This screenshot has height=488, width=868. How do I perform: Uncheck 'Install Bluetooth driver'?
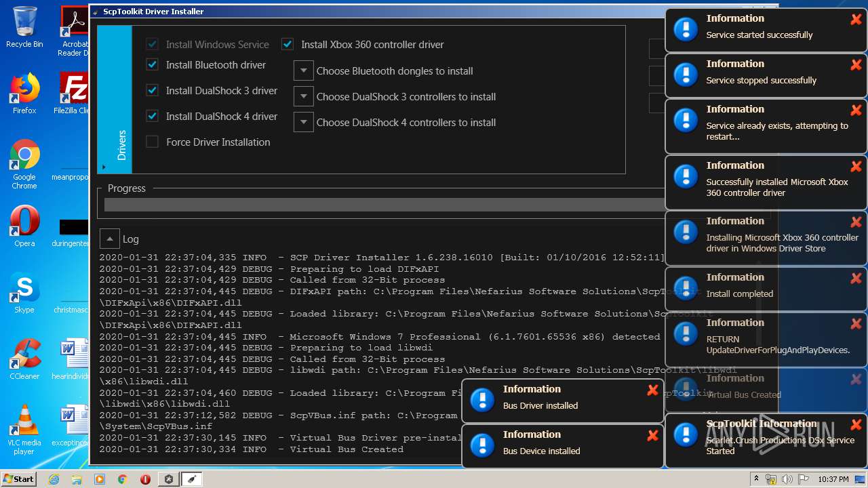click(x=153, y=64)
